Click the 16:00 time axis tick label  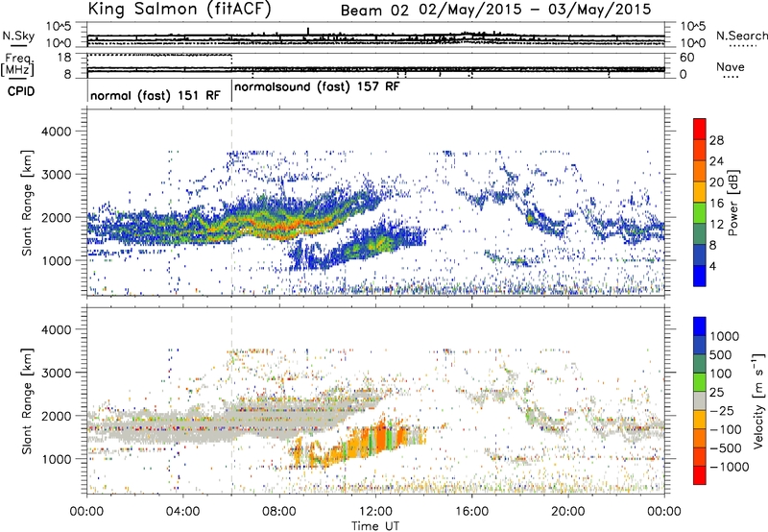(x=471, y=511)
